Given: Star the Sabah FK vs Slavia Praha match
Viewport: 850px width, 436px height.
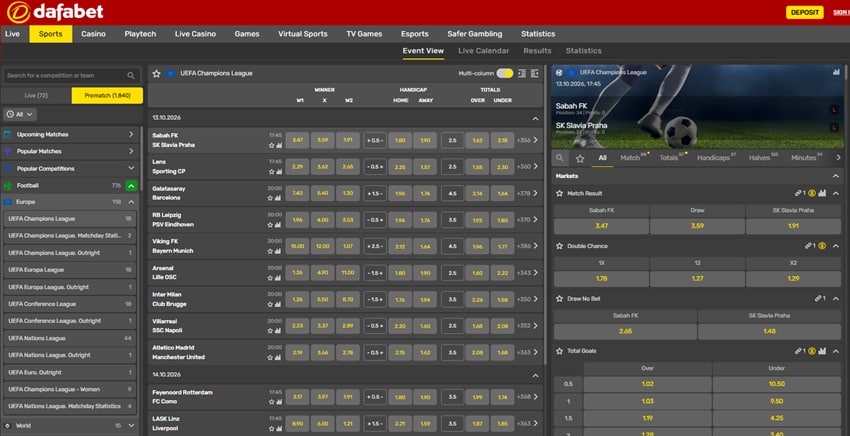Looking at the screenshot, I should click(x=272, y=145).
